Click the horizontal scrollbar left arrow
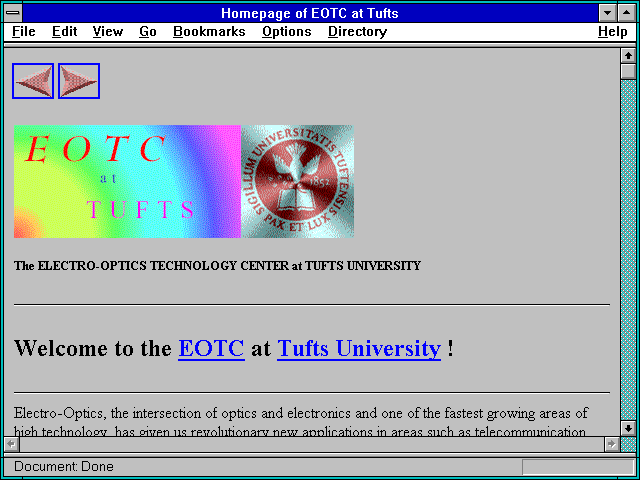This screenshot has width=640, height=480. point(12,444)
